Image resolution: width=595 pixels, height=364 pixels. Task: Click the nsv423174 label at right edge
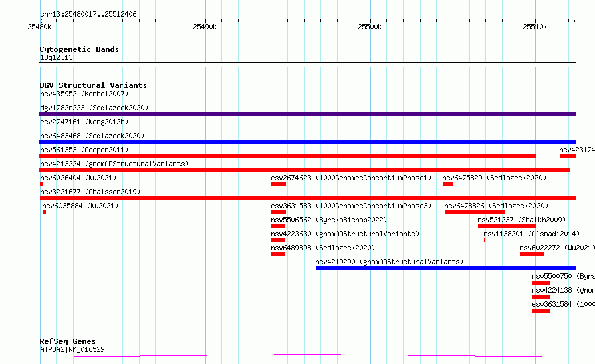pos(577,150)
